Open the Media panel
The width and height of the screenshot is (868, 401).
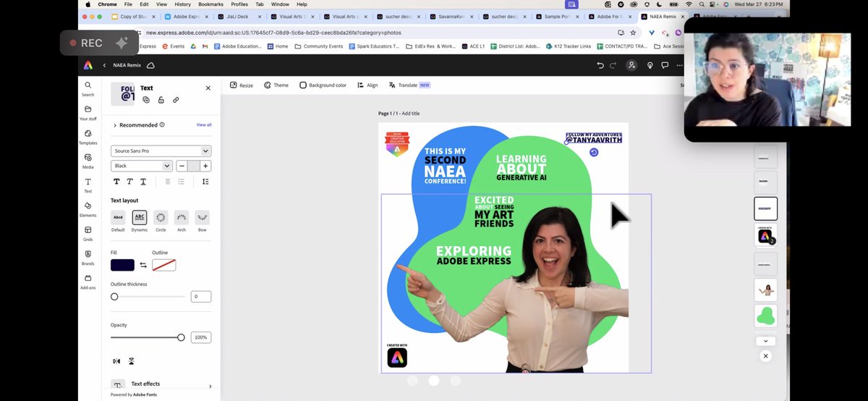tap(88, 161)
